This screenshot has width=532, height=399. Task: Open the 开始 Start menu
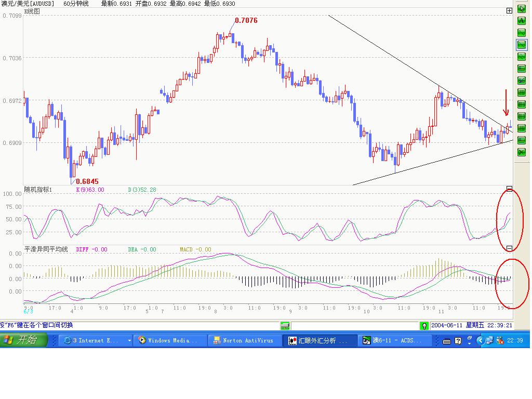click(x=23, y=340)
